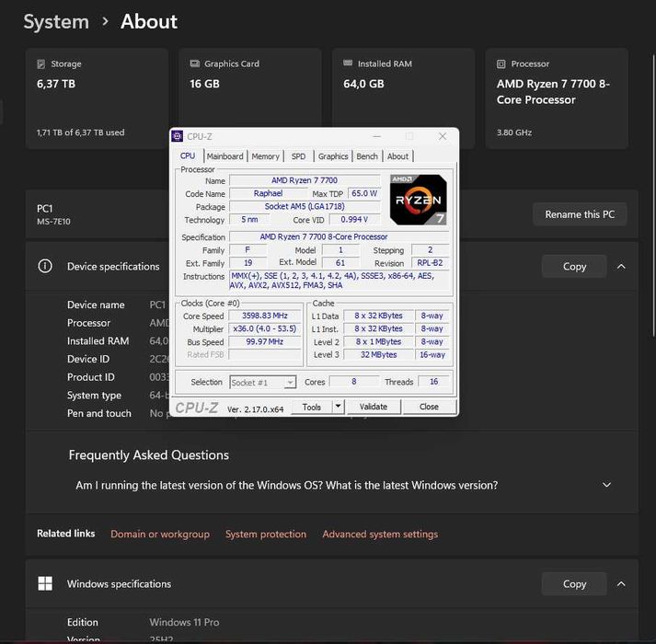
Task: Click the Specification field in CPU-Z
Action: click(339, 236)
